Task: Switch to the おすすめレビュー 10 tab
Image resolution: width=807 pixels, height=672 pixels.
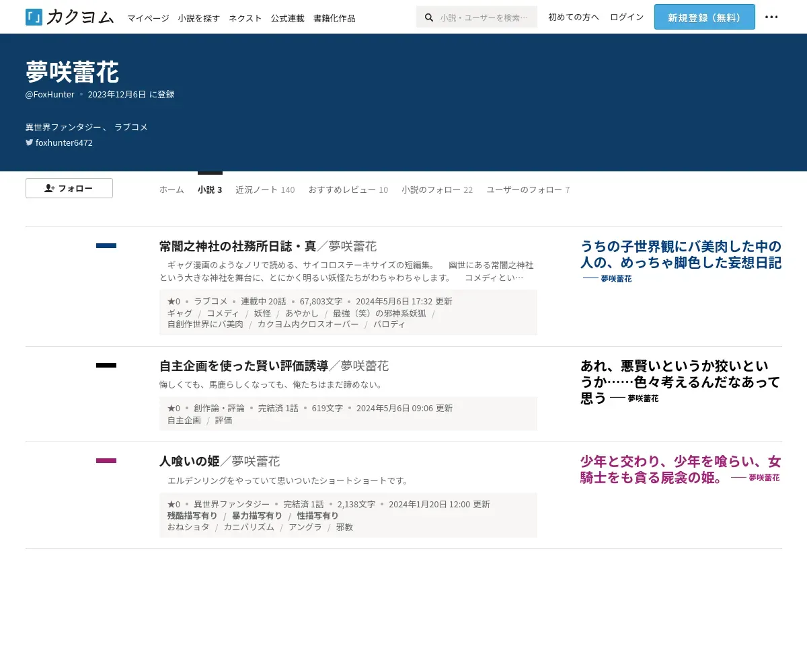Action: tap(348, 190)
